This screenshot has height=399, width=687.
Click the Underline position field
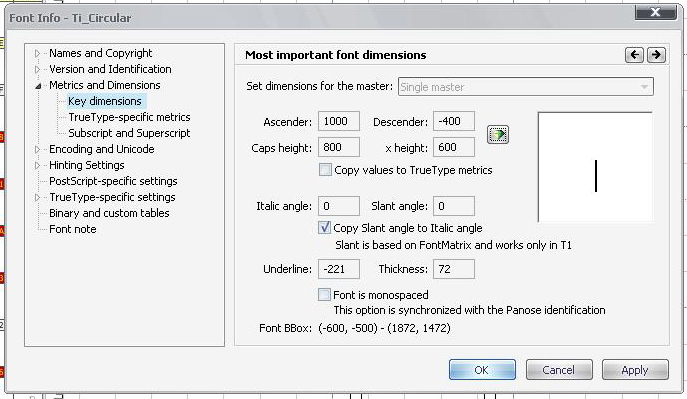point(339,269)
